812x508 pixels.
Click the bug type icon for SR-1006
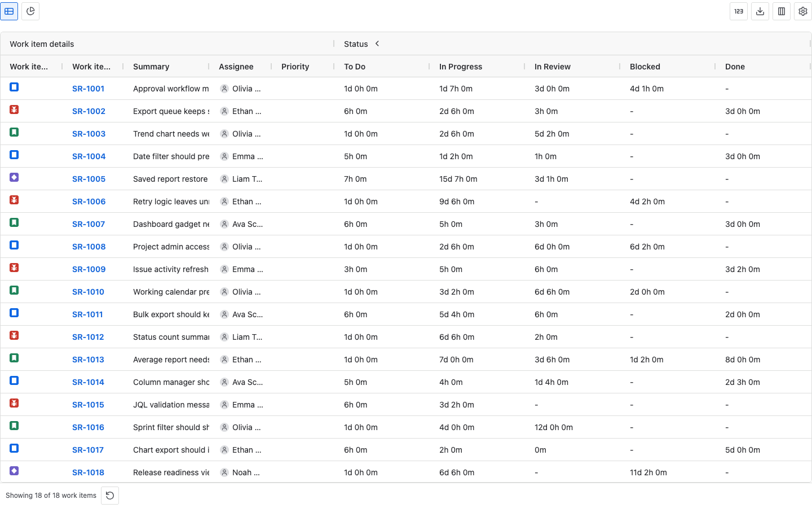pyautogui.click(x=14, y=200)
